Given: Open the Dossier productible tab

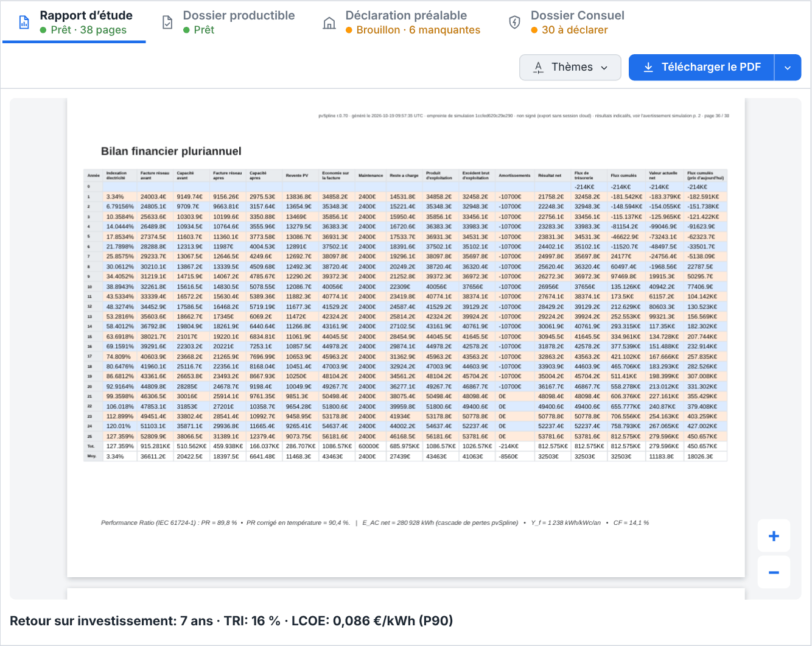Looking at the screenshot, I should point(228,23).
